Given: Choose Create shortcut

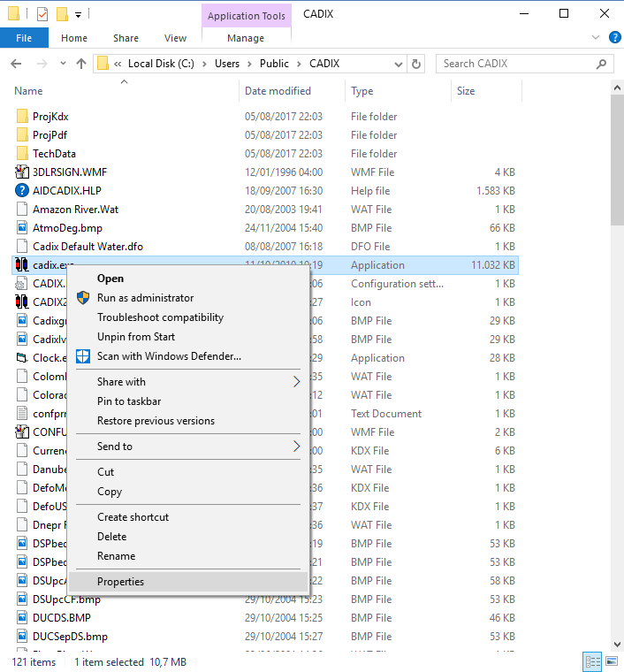Looking at the screenshot, I should pyautogui.click(x=133, y=517).
